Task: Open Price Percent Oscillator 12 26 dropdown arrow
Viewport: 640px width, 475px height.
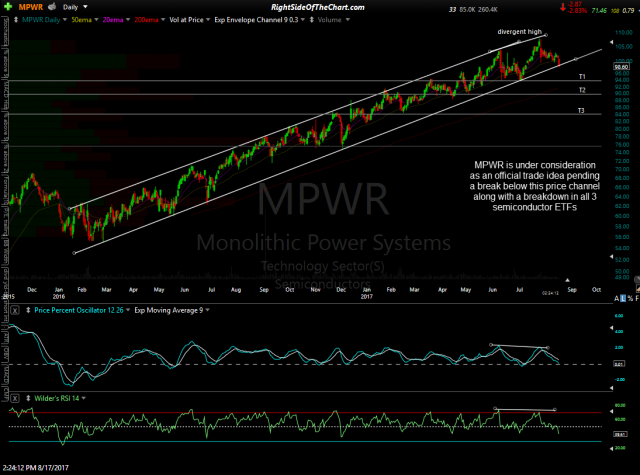Action: [128, 311]
